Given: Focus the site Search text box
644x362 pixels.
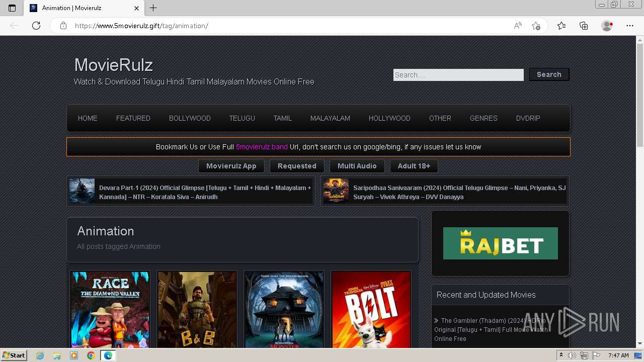Looking at the screenshot, I should pos(458,75).
